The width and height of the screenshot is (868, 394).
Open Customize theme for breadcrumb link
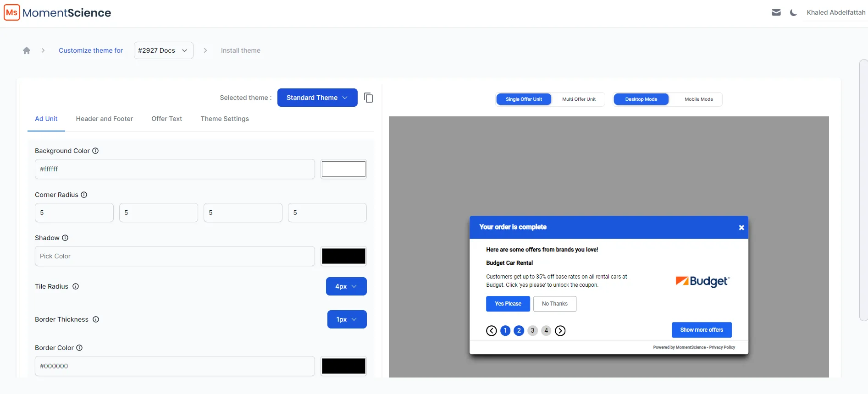click(91, 50)
